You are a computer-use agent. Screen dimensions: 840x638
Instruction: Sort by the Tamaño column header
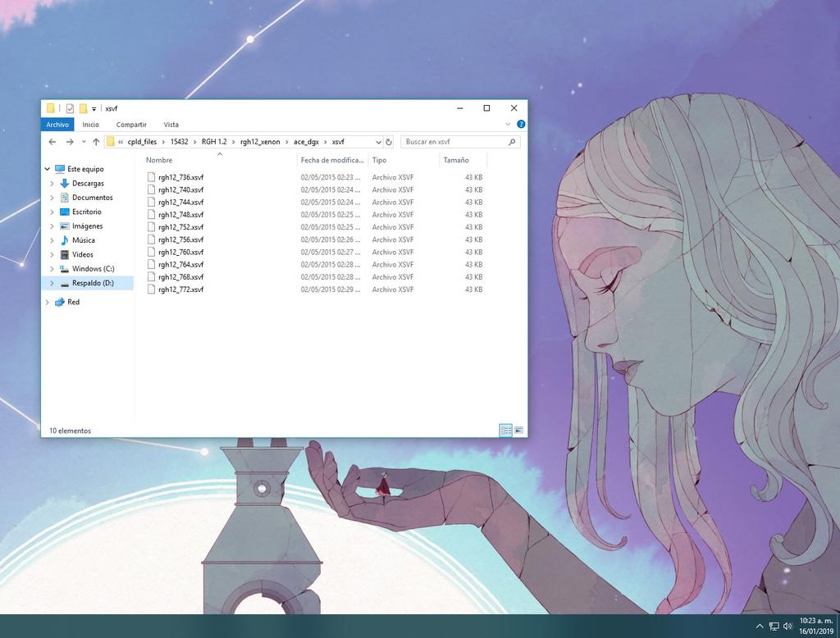[463, 160]
